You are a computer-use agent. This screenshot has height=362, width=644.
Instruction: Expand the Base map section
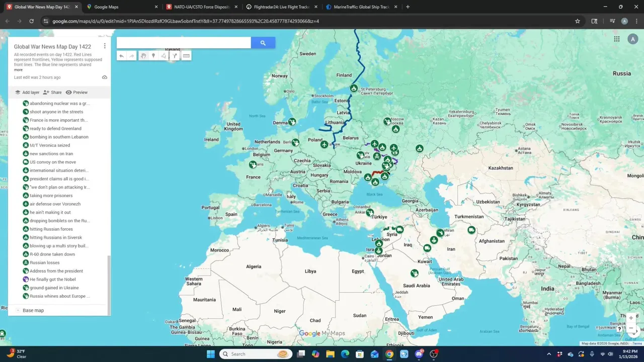click(18, 310)
